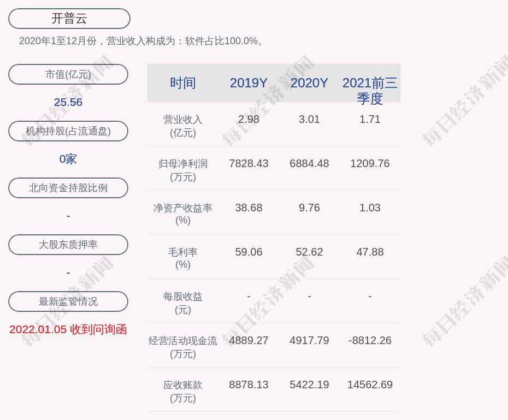The height and width of the screenshot is (420, 508).
Task: Click the 2021前三季度 column header
Action: [370, 91]
